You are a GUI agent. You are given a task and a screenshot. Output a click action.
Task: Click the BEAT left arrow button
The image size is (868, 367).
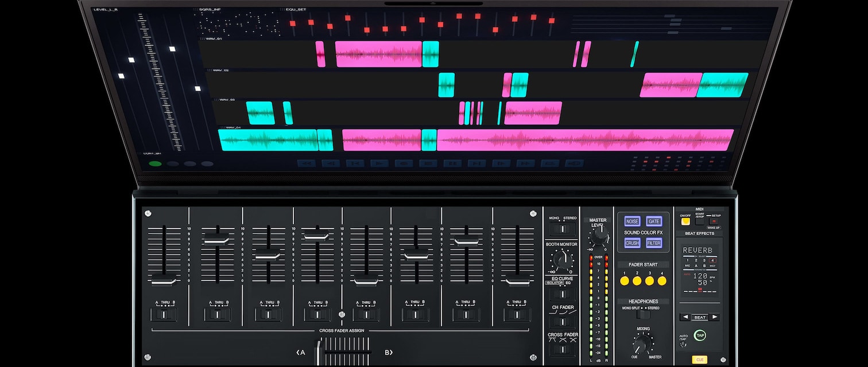pyautogui.click(x=685, y=317)
